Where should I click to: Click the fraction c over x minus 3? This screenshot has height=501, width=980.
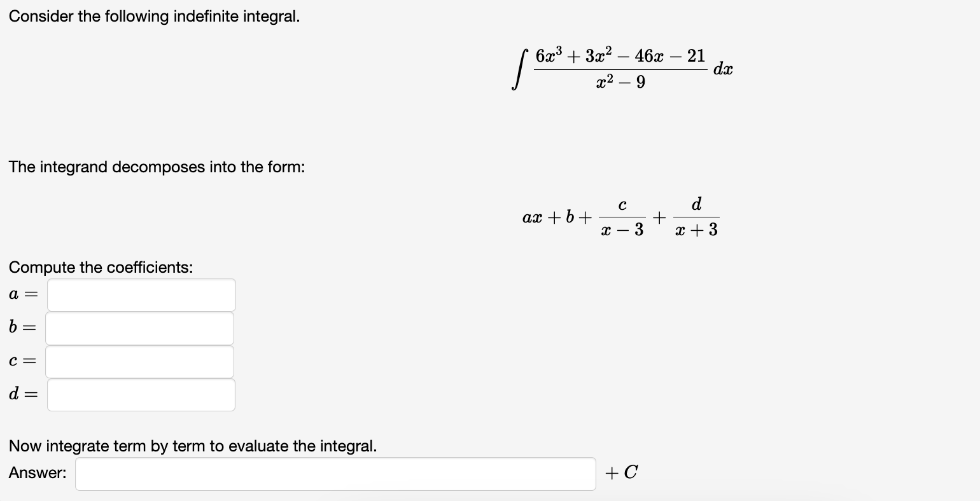(624, 217)
